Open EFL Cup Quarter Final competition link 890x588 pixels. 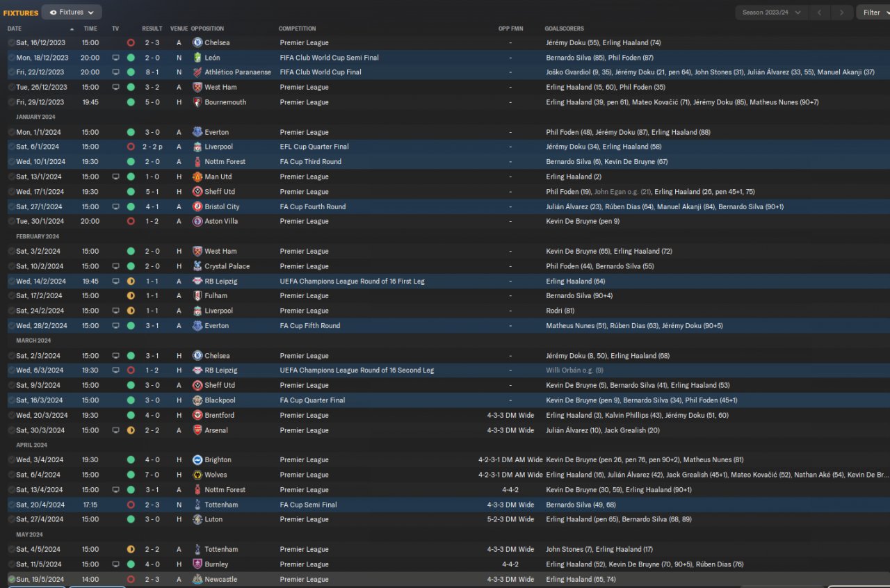314,147
